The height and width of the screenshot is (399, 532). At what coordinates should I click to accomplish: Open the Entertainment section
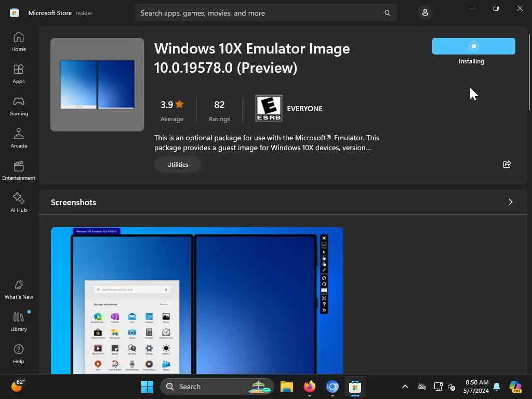[x=19, y=170]
